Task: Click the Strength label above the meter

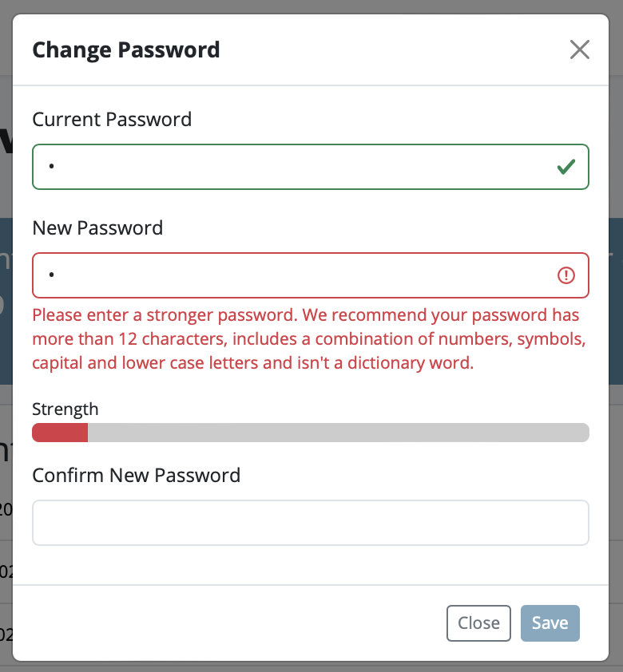Action: (65, 409)
